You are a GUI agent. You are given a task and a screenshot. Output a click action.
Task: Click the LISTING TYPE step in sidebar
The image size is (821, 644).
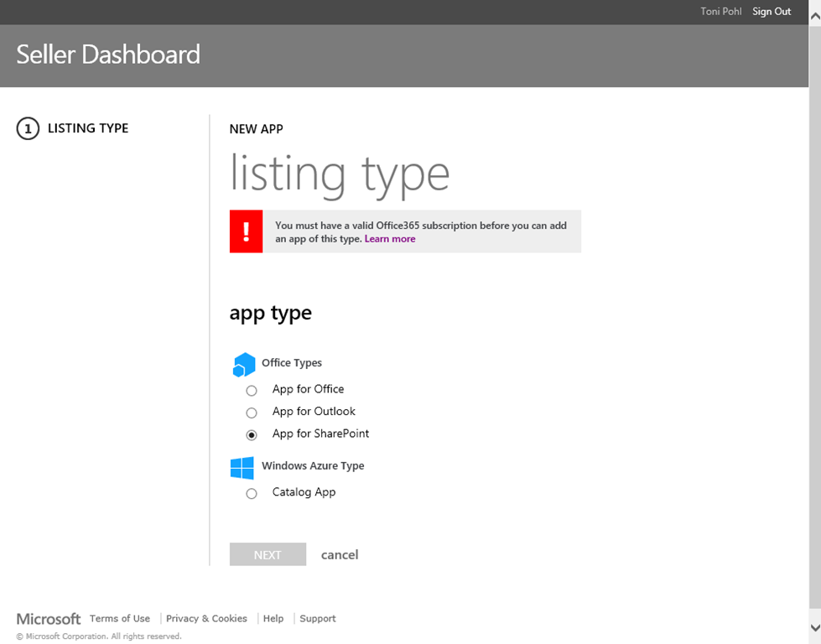(x=88, y=128)
